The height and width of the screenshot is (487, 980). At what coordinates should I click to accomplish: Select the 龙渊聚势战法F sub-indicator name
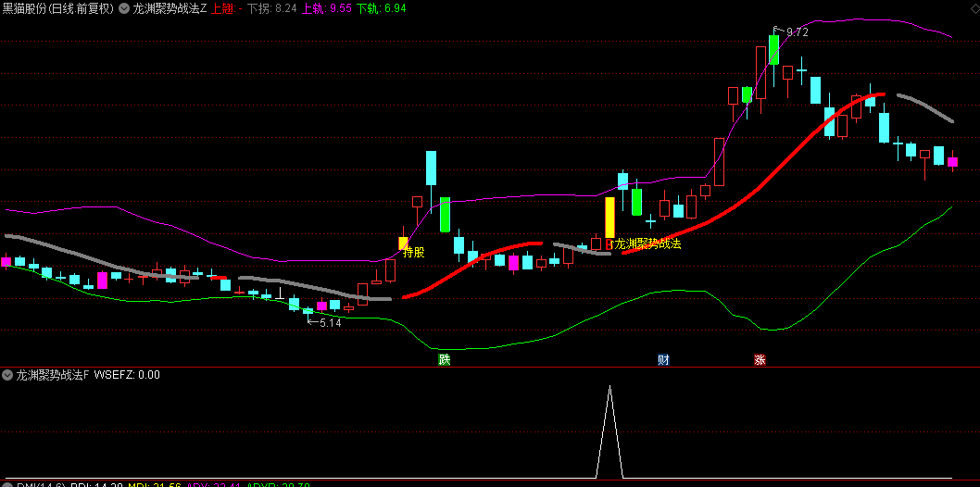[x=53, y=375]
